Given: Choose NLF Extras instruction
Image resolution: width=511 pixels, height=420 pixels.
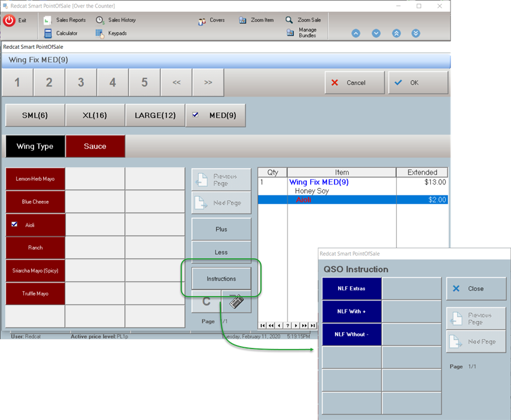Looking at the screenshot, I should pyautogui.click(x=352, y=289).
